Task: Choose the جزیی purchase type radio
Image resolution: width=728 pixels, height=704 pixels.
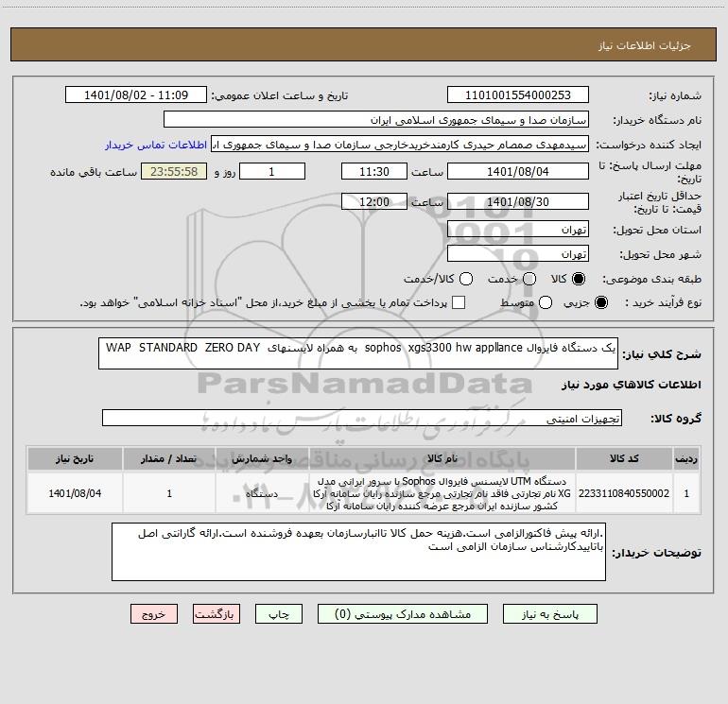Action: [600, 302]
